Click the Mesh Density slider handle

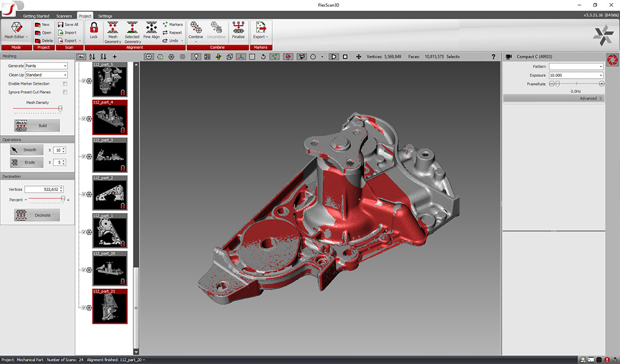click(60, 108)
